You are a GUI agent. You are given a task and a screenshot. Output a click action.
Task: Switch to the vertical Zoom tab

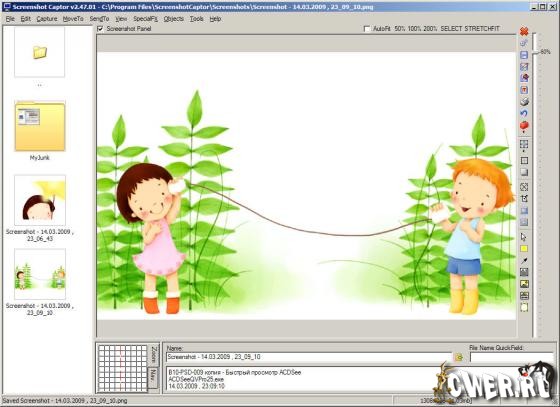click(x=154, y=354)
